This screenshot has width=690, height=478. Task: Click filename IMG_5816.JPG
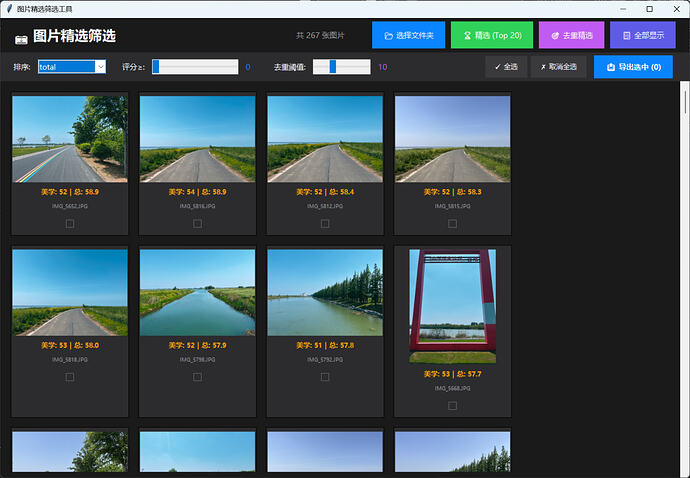pos(198,206)
